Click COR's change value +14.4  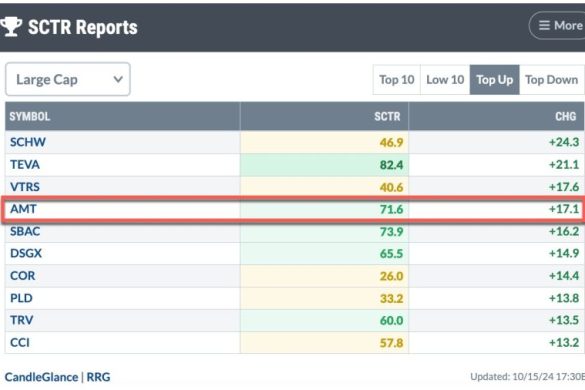point(564,276)
